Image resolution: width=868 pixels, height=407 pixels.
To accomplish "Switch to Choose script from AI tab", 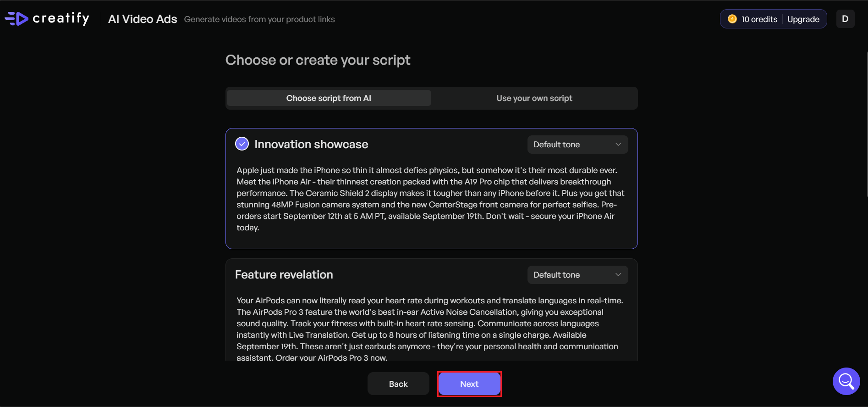I will [329, 98].
